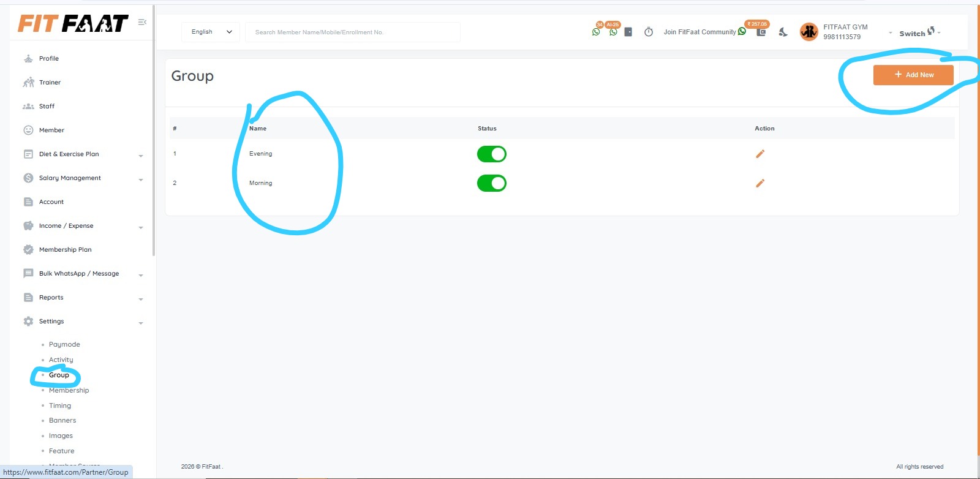This screenshot has width=980, height=479.
Task: Click the Add New button
Action: tap(913, 75)
